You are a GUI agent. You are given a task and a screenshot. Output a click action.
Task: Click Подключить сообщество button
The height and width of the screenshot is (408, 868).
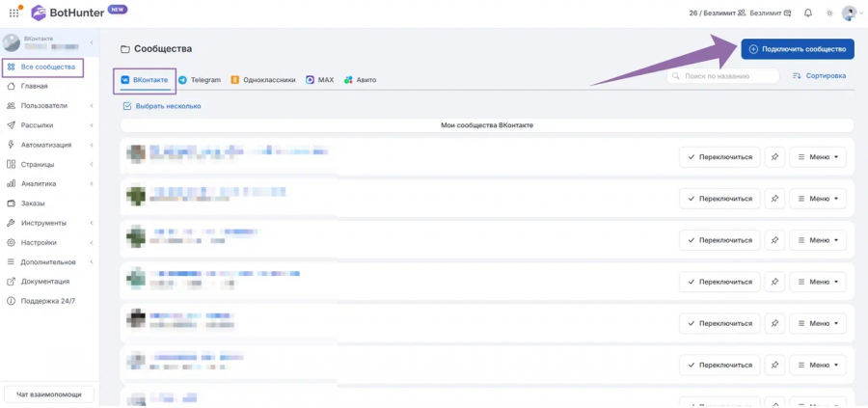(x=798, y=49)
